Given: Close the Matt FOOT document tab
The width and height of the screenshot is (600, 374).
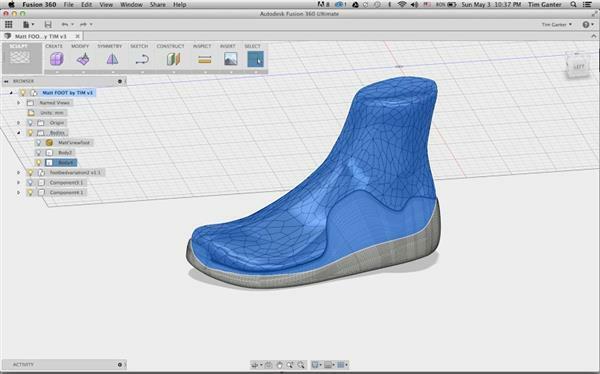Looking at the screenshot, I should pyautogui.click(x=77, y=36).
